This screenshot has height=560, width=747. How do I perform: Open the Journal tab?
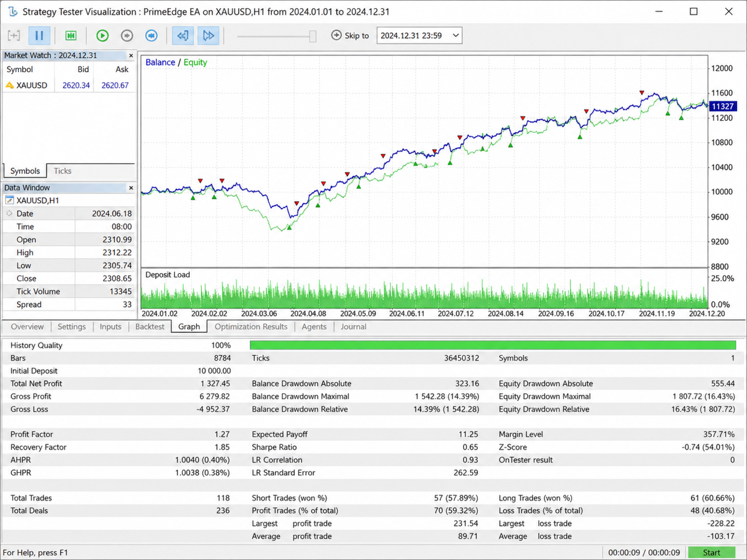point(353,327)
